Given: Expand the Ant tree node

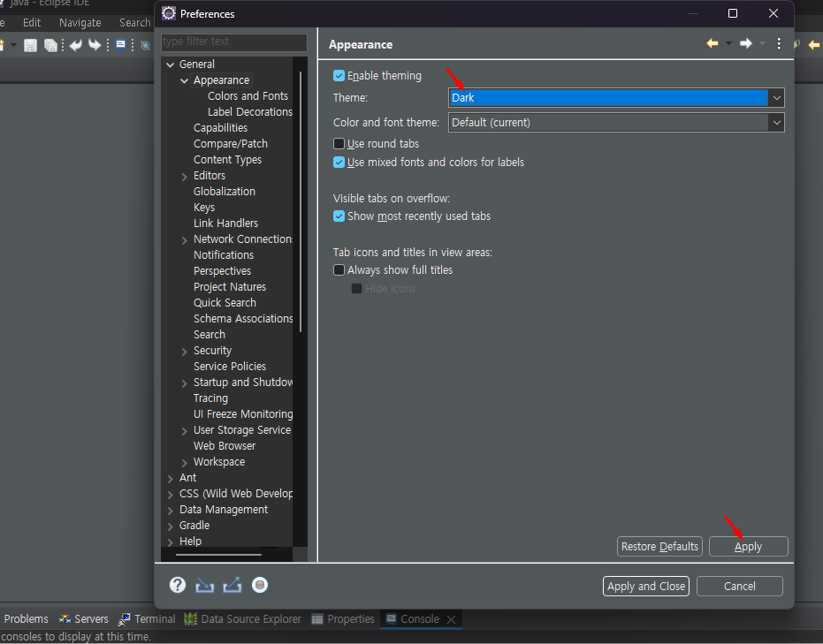Looking at the screenshot, I should [x=170, y=478].
